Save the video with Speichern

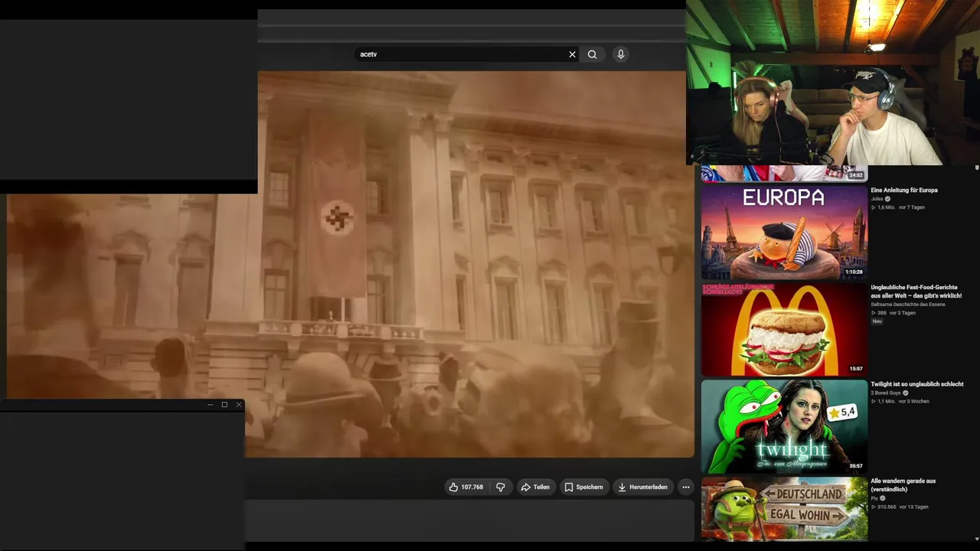583,487
